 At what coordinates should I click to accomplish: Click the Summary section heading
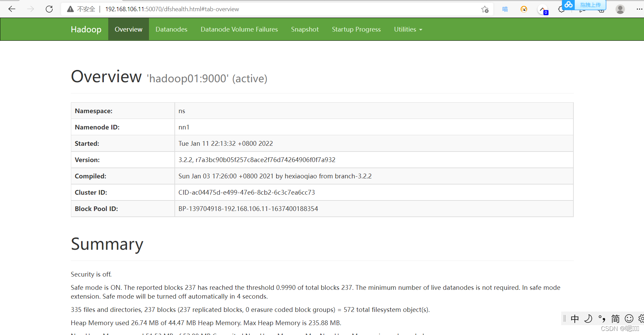click(107, 244)
